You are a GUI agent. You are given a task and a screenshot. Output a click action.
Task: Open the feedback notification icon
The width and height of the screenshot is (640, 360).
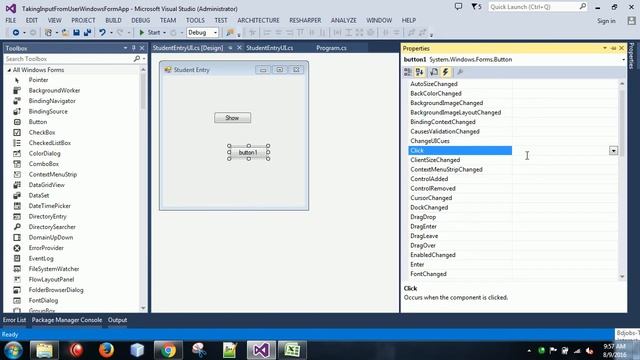(458, 7)
